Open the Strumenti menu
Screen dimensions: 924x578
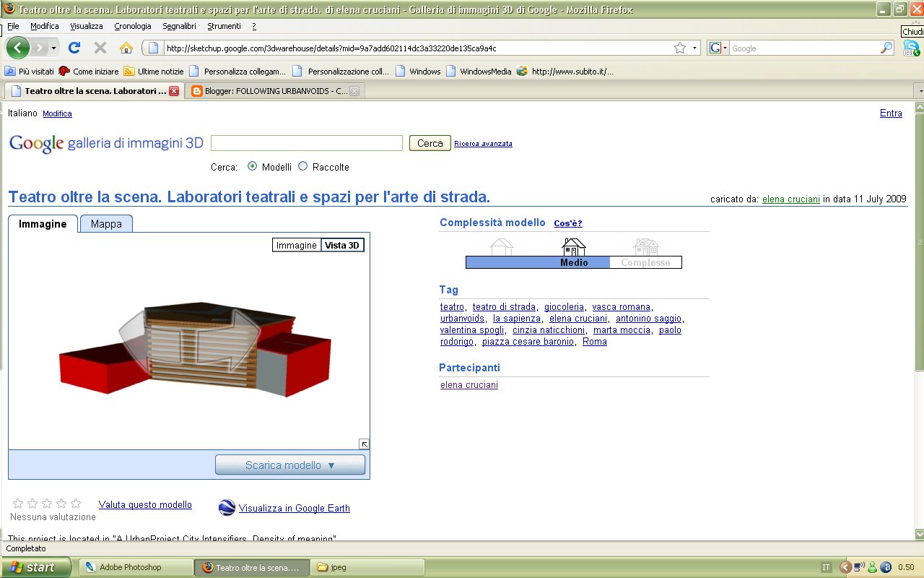click(224, 26)
